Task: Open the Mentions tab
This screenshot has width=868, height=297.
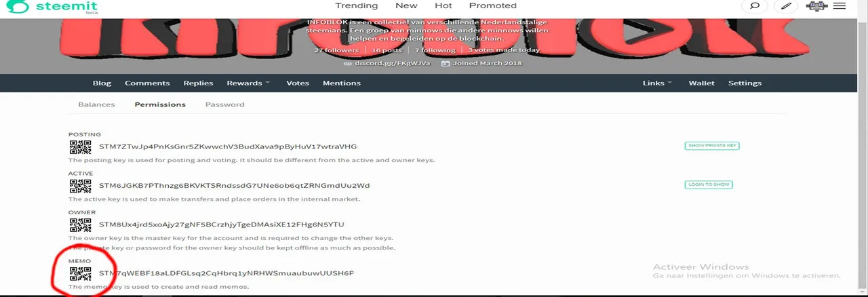Action: click(342, 83)
